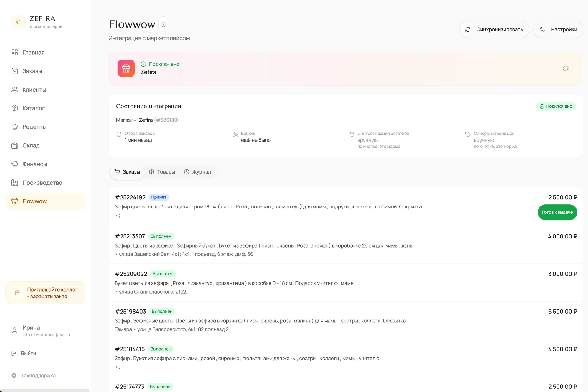Click the Принят status badge on order #25224192

click(159, 197)
